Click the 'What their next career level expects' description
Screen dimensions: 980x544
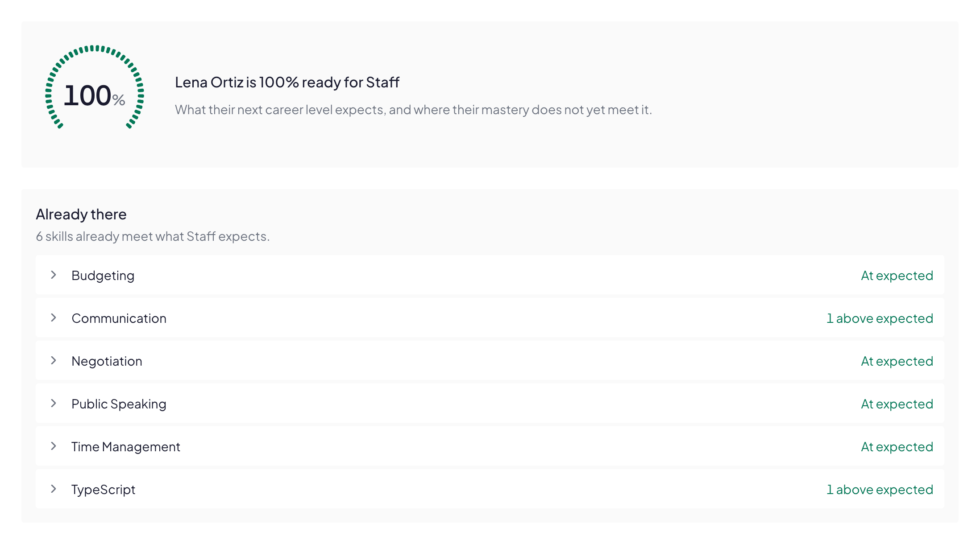click(413, 110)
